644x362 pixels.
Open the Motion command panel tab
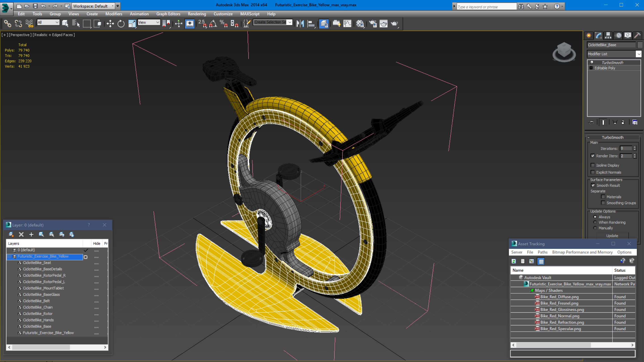618,36
